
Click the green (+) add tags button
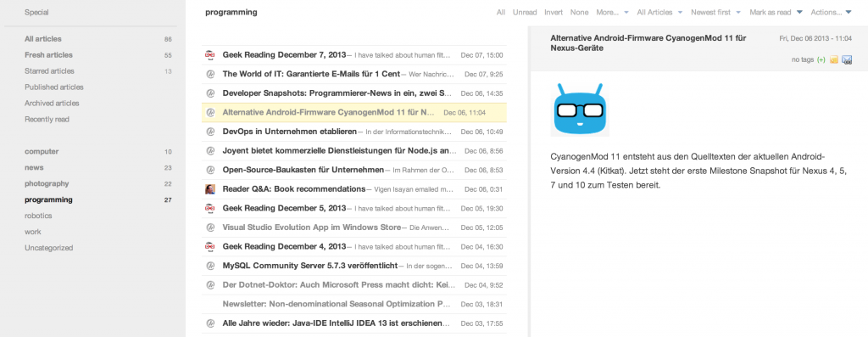coord(821,60)
